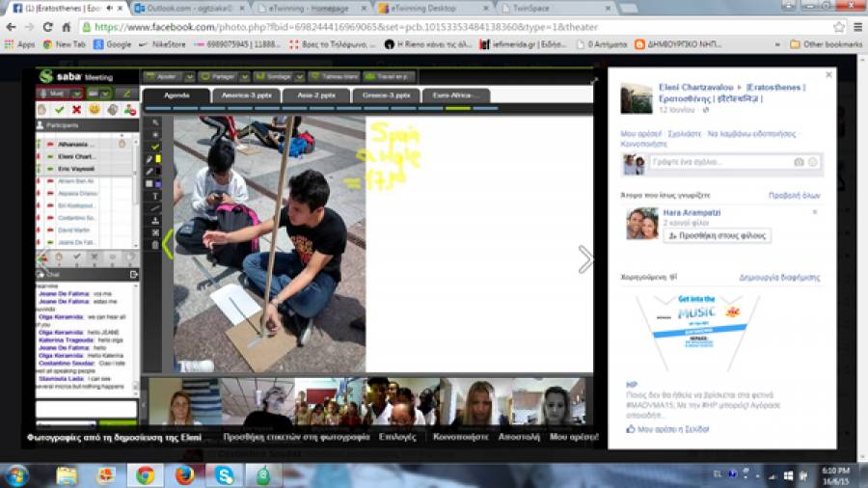Open the Επιλογές options menu under the photo
This screenshot has width=868, height=488.
pyautogui.click(x=397, y=437)
